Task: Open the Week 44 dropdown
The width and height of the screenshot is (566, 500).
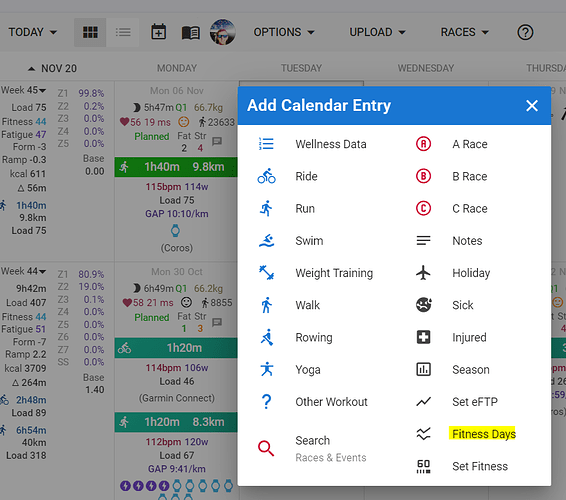Action: (x=23, y=271)
